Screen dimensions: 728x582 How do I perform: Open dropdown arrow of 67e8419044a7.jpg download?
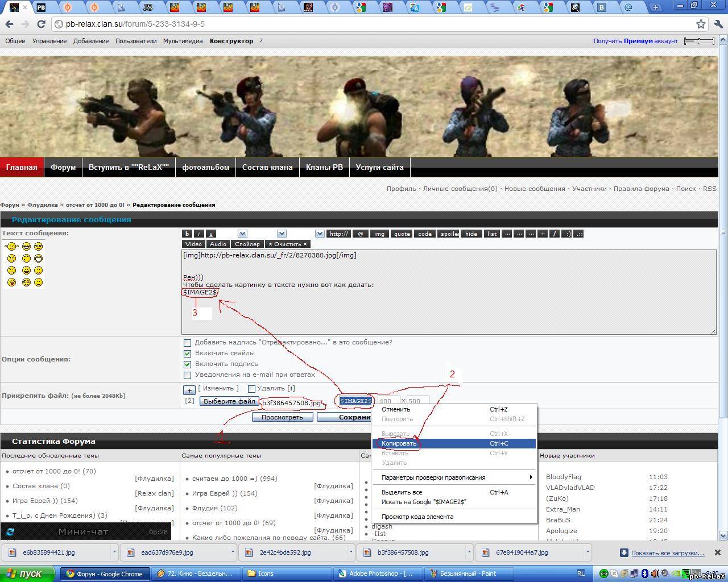pos(588,552)
